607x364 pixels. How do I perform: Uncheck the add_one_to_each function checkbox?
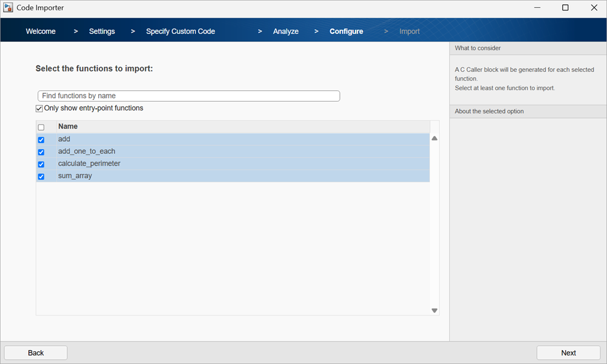click(41, 151)
